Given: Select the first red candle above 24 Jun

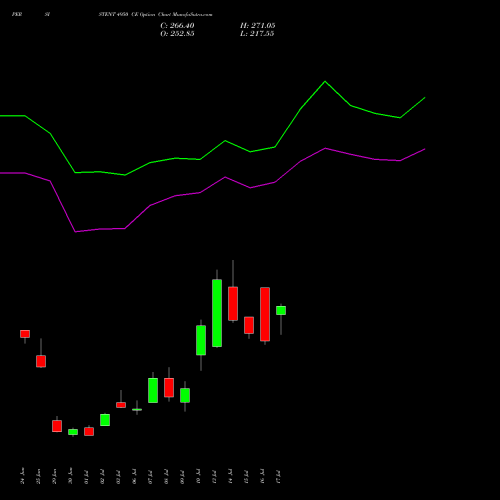Looking at the screenshot, I should click(25, 334).
